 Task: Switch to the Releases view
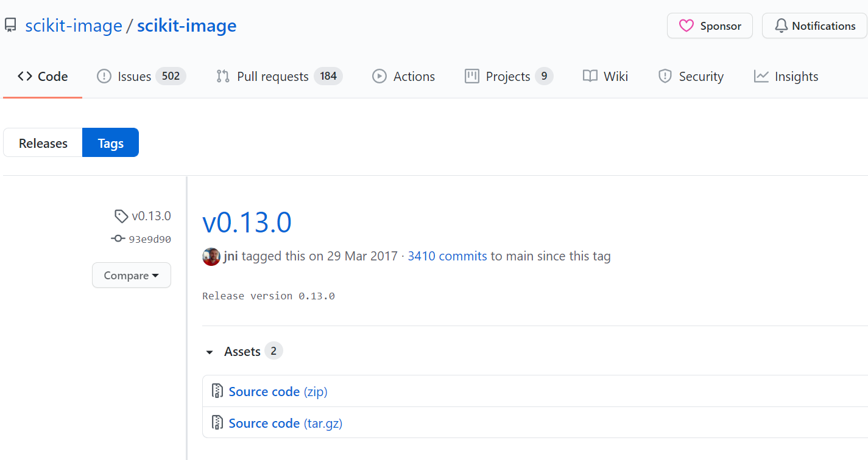coord(43,142)
